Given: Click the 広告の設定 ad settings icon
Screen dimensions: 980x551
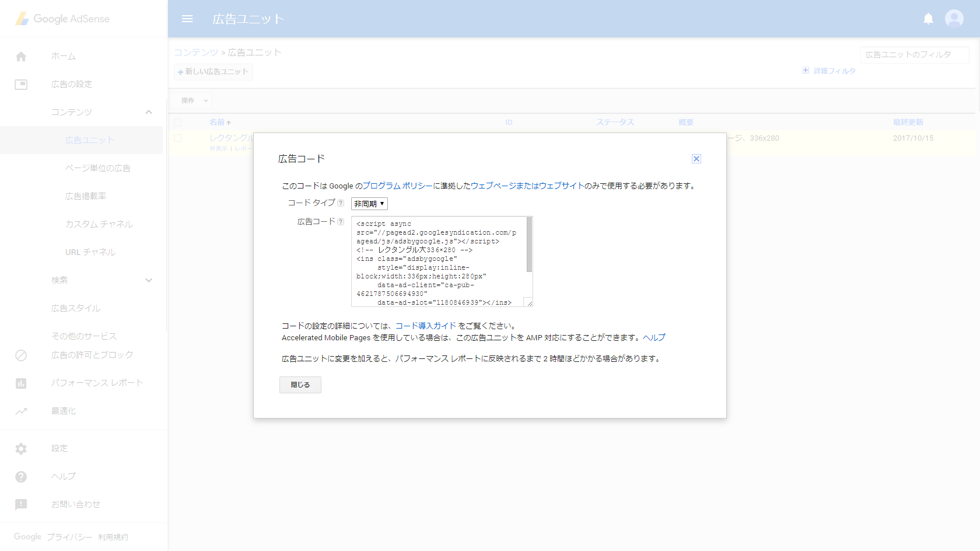Looking at the screenshot, I should point(21,85).
